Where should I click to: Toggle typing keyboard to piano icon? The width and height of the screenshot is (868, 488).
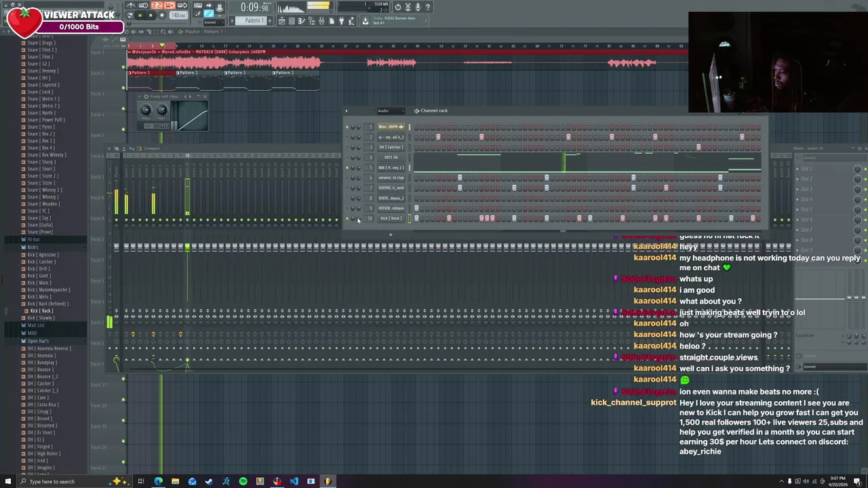[198, 5]
